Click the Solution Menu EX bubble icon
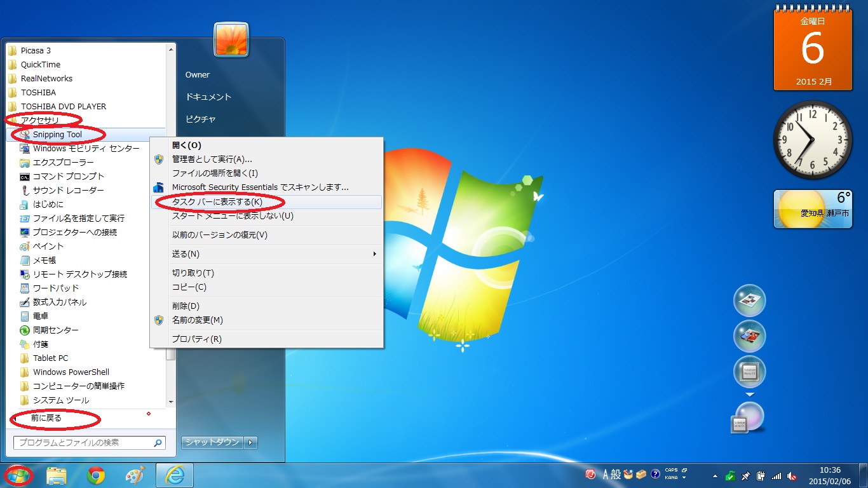The height and width of the screenshot is (488, 868). click(x=750, y=372)
